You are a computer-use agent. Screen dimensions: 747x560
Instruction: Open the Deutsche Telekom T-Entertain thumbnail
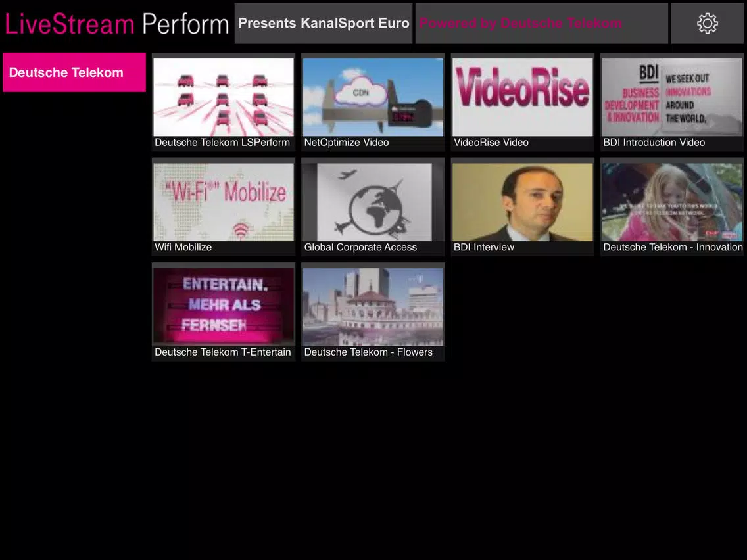pyautogui.click(x=224, y=307)
